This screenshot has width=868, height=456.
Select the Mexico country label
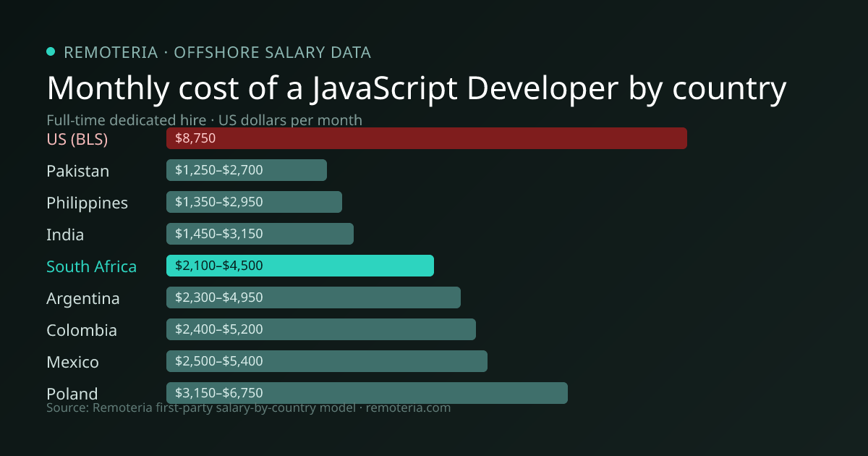point(72,362)
